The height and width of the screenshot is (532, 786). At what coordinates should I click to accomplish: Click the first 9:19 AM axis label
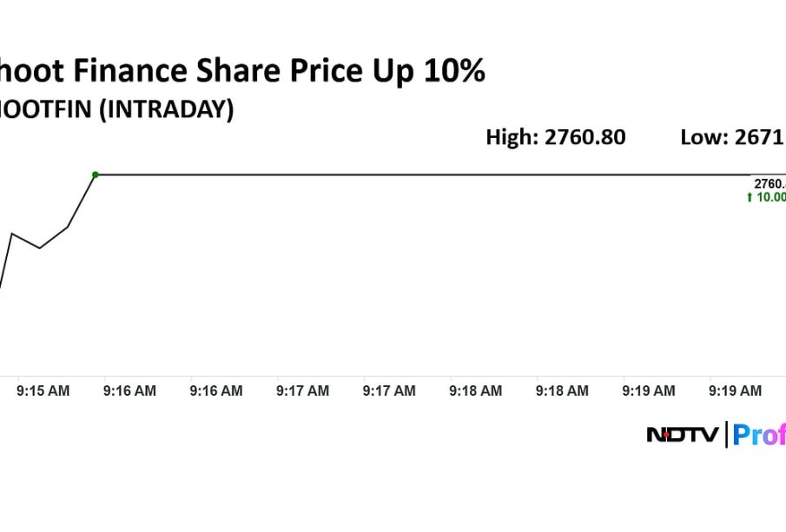click(648, 391)
